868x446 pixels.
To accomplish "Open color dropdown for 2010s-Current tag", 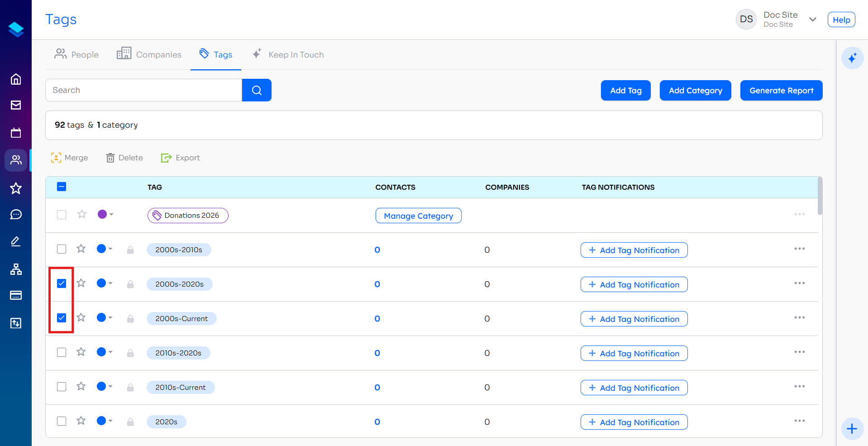I will (105, 386).
